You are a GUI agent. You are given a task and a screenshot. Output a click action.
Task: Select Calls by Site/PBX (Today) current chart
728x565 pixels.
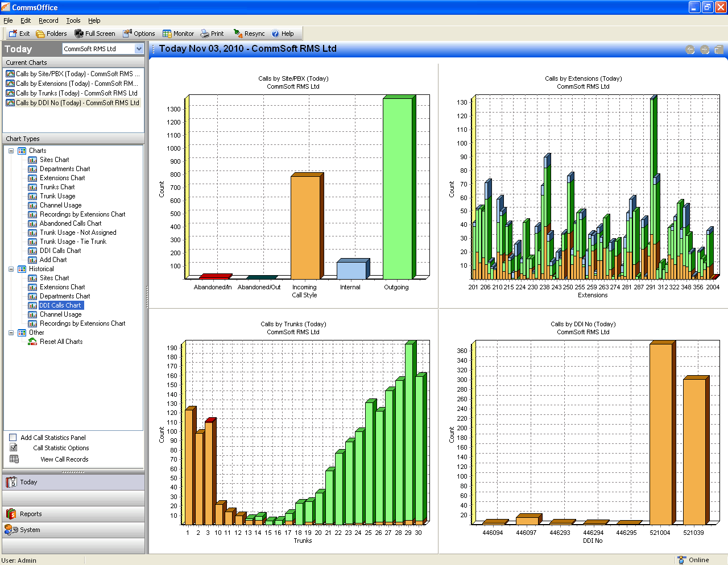tap(73, 74)
